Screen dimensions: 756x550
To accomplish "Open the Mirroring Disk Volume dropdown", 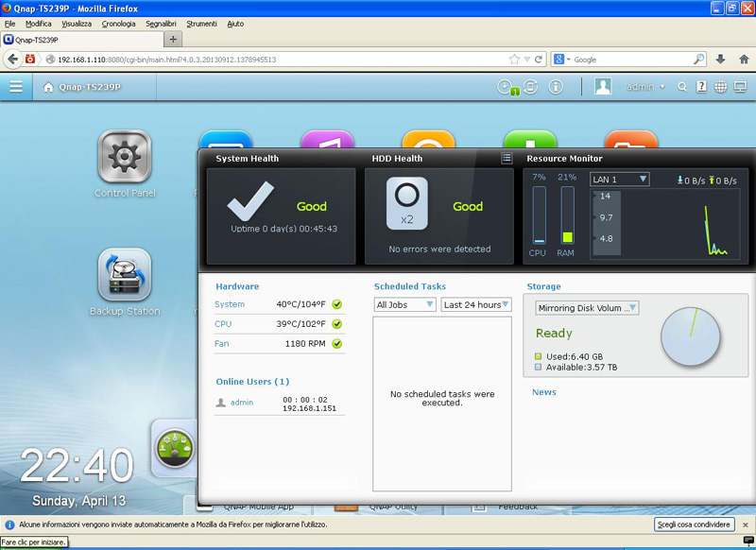I will (587, 308).
